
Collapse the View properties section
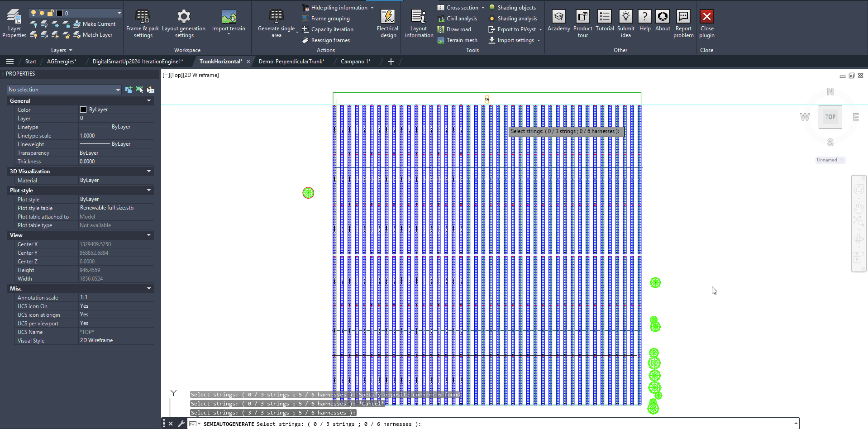[149, 235]
